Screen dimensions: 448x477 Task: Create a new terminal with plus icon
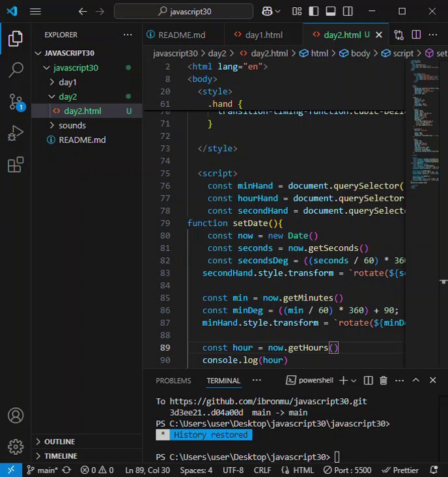[343, 381]
